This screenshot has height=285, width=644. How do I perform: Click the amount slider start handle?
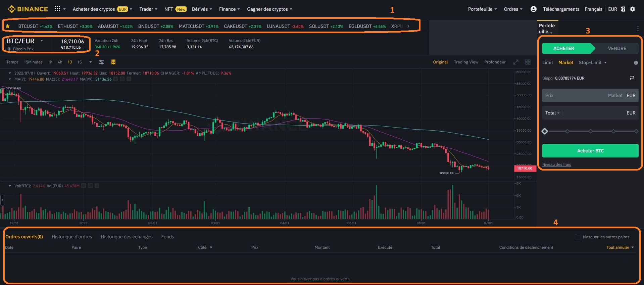(x=545, y=131)
